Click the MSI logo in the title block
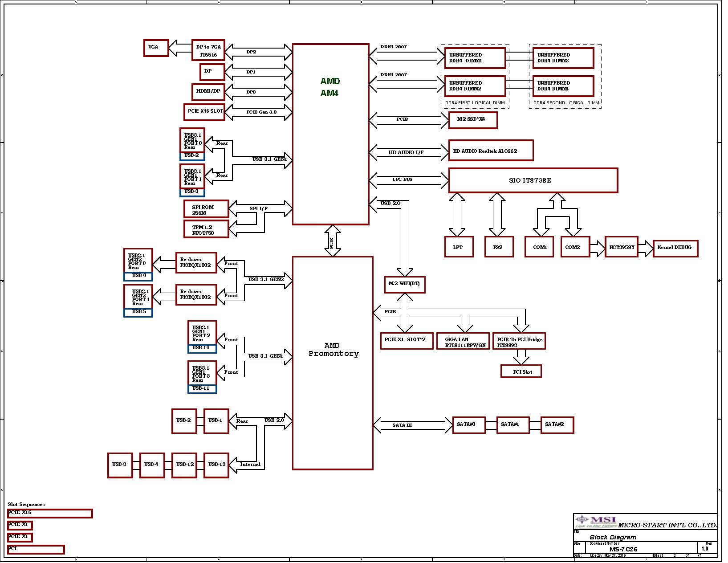The image size is (728, 563). pyautogui.click(x=596, y=521)
